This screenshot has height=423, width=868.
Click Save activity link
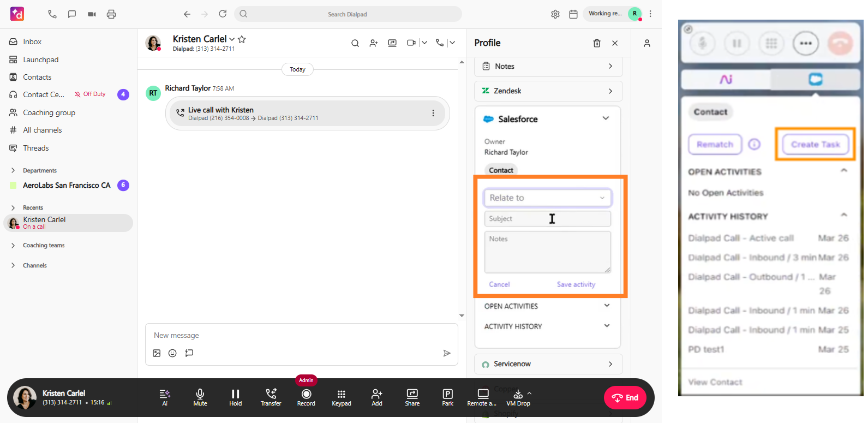pos(576,284)
